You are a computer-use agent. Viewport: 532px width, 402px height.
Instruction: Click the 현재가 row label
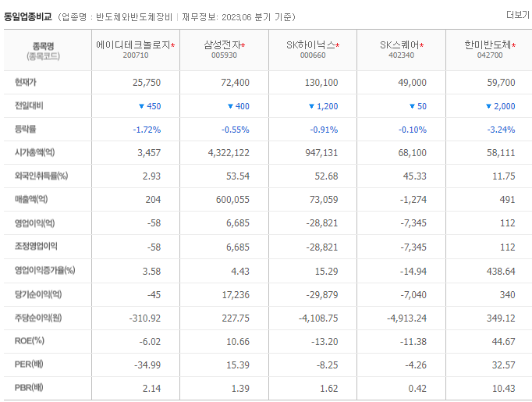(x=26, y=82)
